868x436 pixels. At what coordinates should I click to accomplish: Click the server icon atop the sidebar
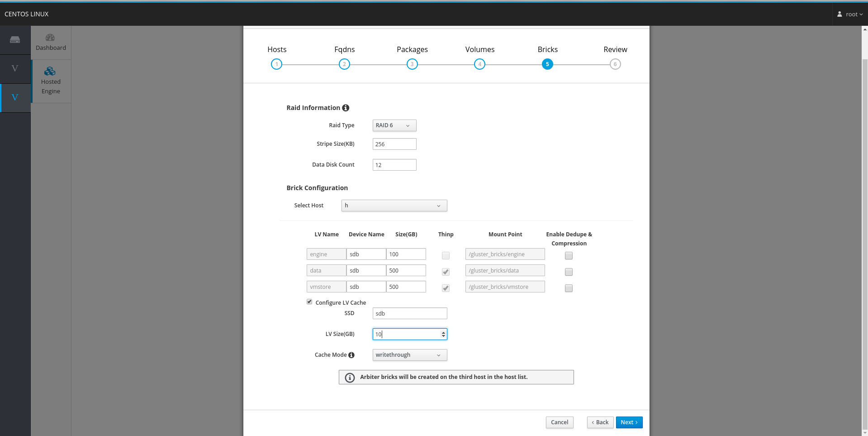tap(15, 40)
